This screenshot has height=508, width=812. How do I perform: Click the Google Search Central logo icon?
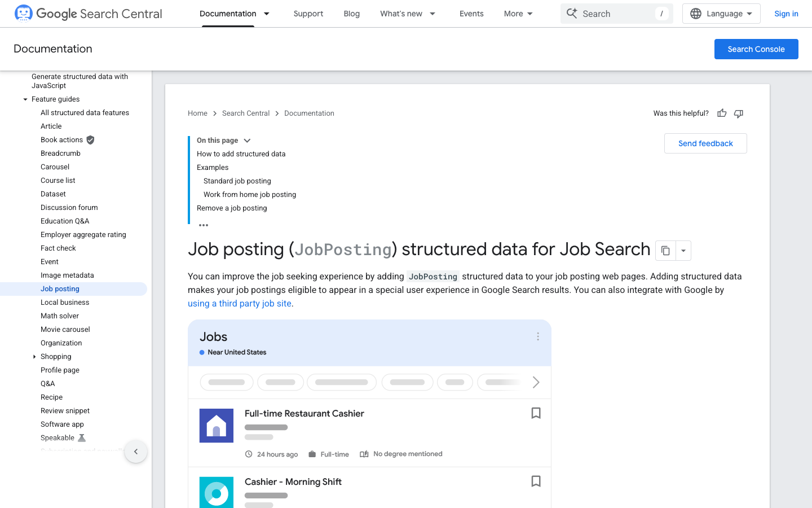[x=24, y=13]
